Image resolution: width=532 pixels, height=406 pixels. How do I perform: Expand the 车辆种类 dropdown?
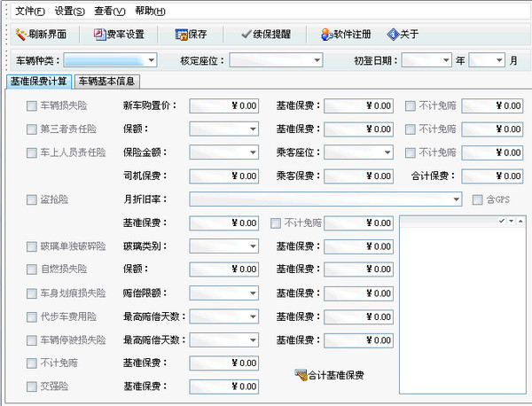[x=152, y=61]
